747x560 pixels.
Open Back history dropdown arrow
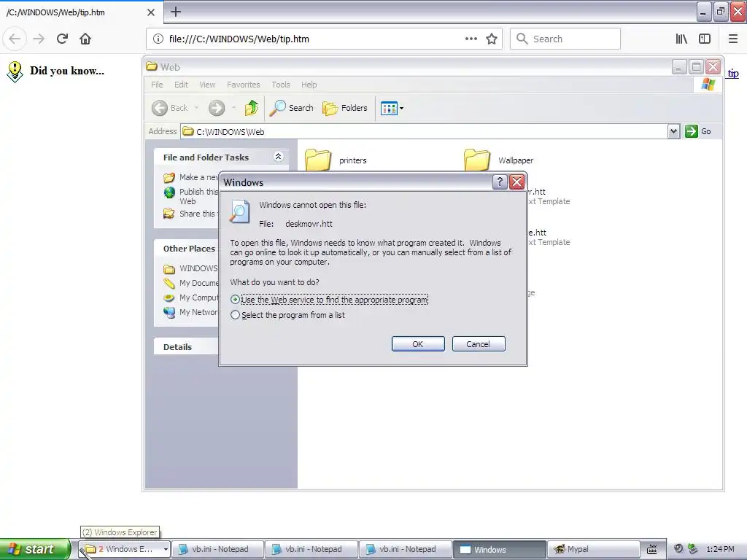196,108
